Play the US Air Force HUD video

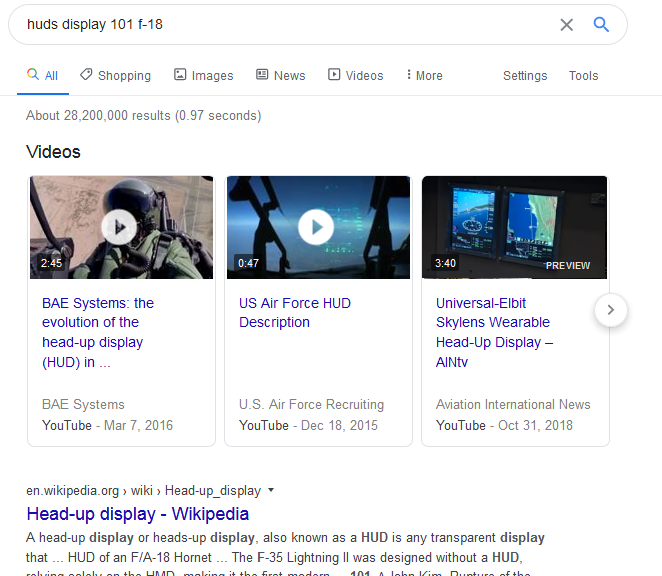point(318,227)
